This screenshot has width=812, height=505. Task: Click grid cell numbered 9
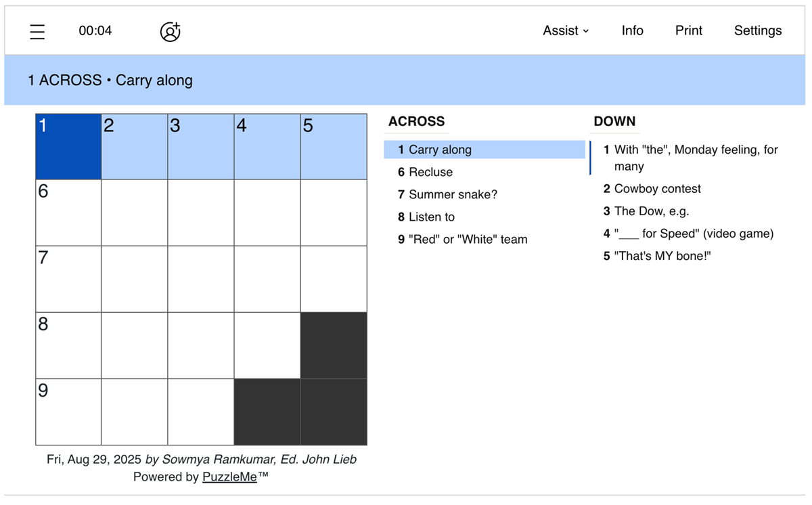pyautogui.click(x=68, y=411)
